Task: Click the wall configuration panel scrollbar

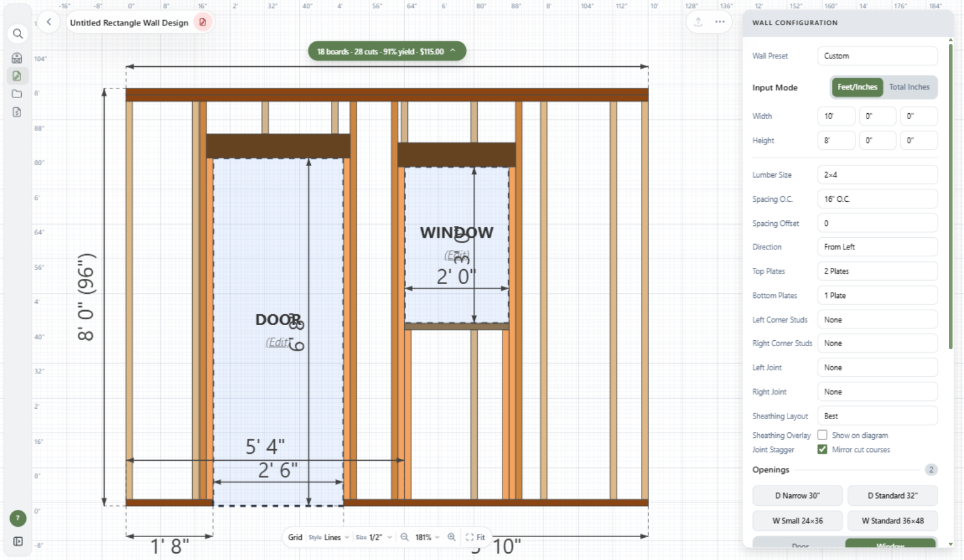Action: (951, 196)
